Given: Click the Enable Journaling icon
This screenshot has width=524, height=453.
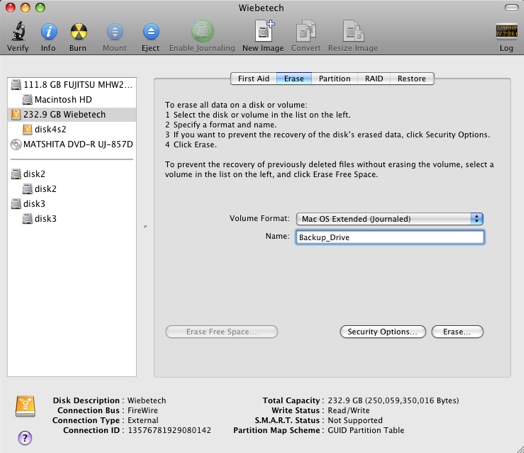Looking at the screenshot, I should point(202,31).
